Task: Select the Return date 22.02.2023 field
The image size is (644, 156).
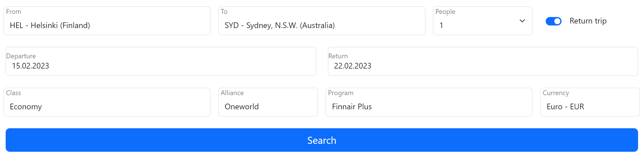Action: [x=483, y=61]
